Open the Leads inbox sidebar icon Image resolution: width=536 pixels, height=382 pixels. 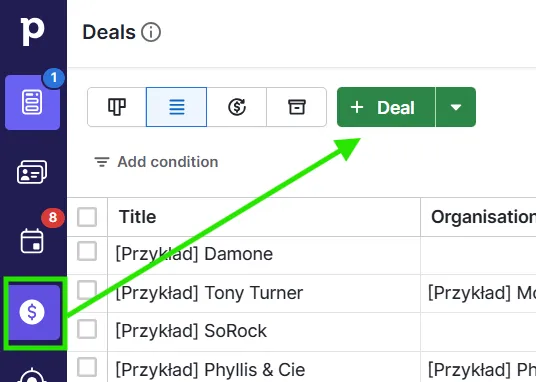point(32,102)
